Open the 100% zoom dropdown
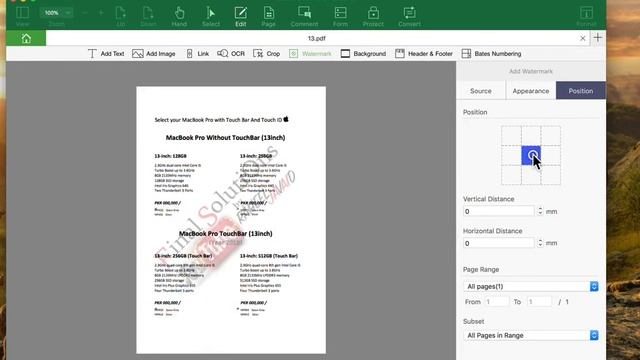Image resolution: width=640 pixels, height=360 pixels. (56, 13)
